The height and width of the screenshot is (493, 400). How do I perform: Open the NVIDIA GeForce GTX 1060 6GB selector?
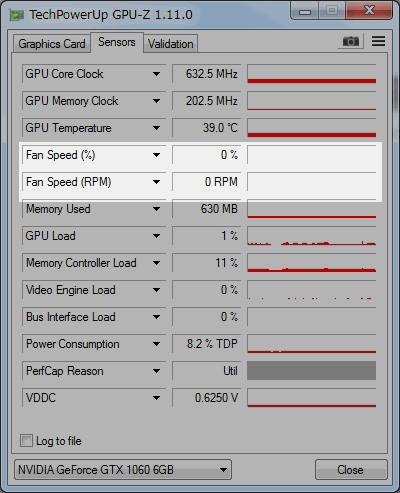point(123,470)
